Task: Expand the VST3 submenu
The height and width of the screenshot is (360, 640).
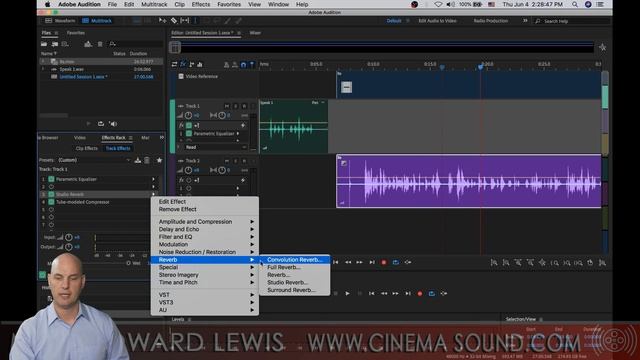Action: (204, 302)
